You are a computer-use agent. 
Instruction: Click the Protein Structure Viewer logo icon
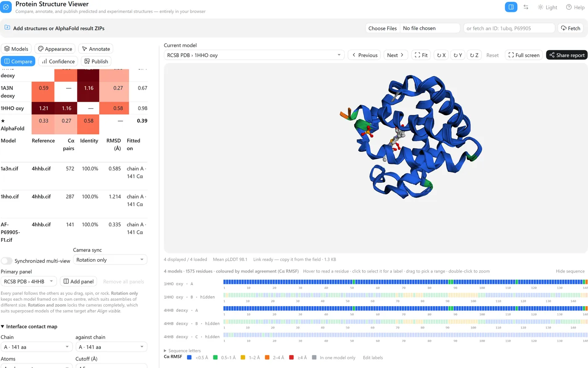(x=6, y=7)
